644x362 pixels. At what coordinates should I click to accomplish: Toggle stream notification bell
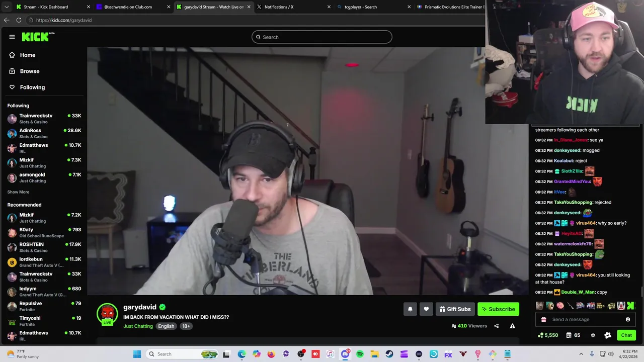coord(410,309)
